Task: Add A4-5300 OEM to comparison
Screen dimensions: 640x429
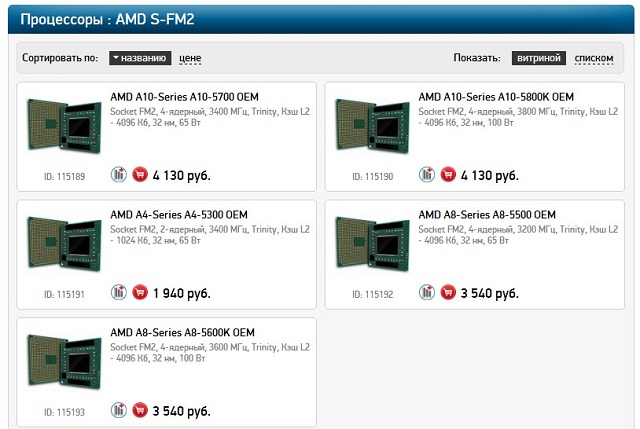Action: (x=119, y=292)
